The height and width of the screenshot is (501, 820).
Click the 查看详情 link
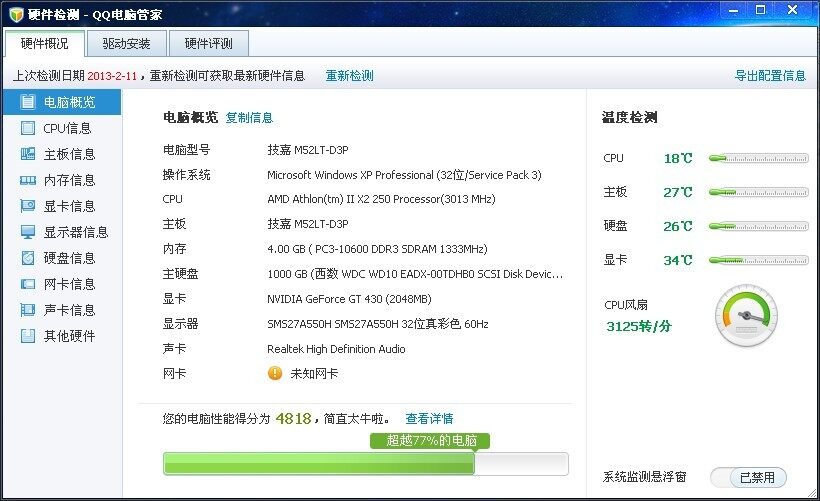[x=429, y=419]
